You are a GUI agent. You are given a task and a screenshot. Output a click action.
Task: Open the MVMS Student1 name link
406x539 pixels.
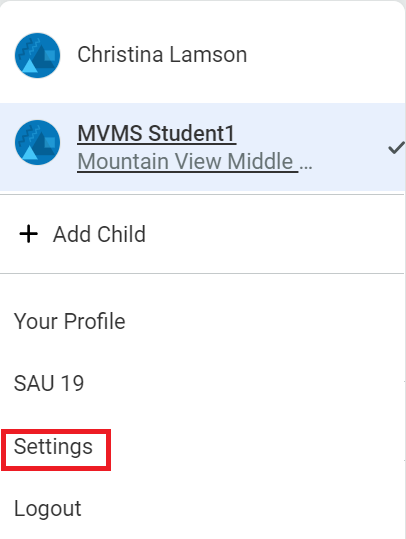point(156,133)
